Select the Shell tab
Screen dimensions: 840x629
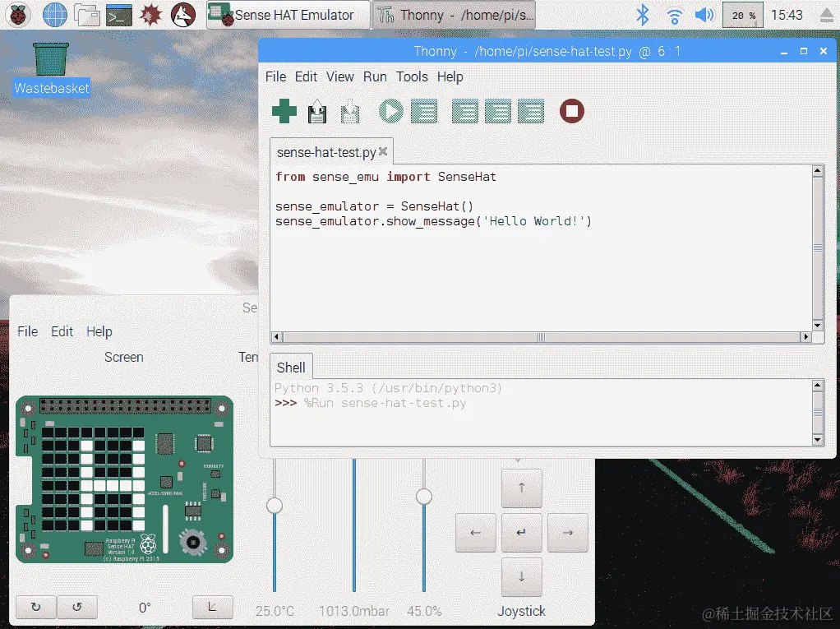(x=291, y=368)
